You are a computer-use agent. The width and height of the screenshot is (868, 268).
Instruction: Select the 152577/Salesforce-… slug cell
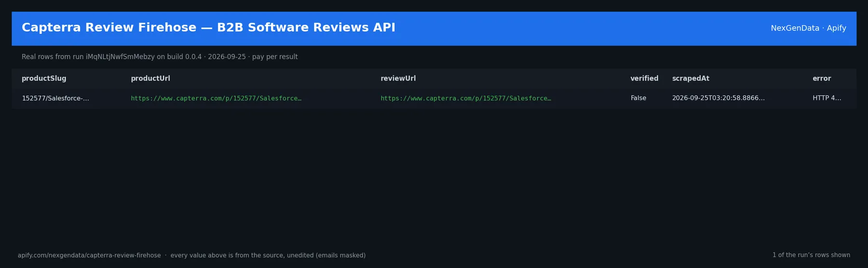[55, 98]
